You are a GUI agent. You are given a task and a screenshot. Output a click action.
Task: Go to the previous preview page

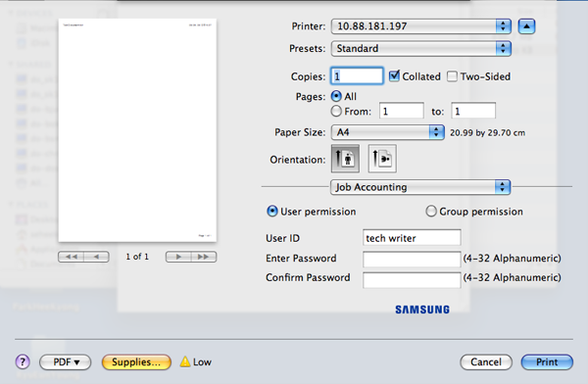click(x=97, y=257)
